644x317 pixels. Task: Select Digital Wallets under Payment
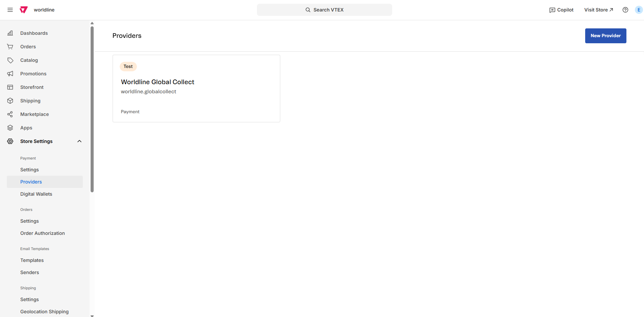[36, 194]
